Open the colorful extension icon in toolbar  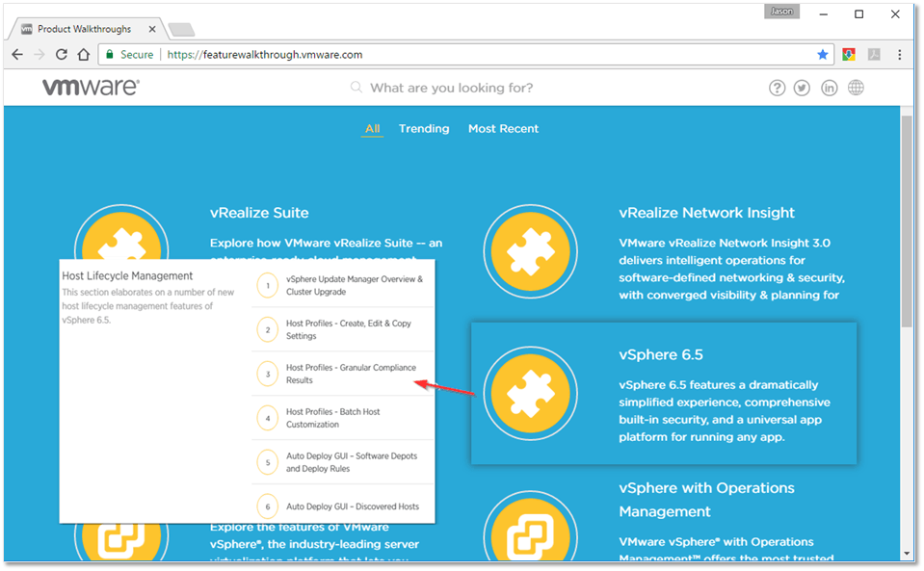coord(849,55)
